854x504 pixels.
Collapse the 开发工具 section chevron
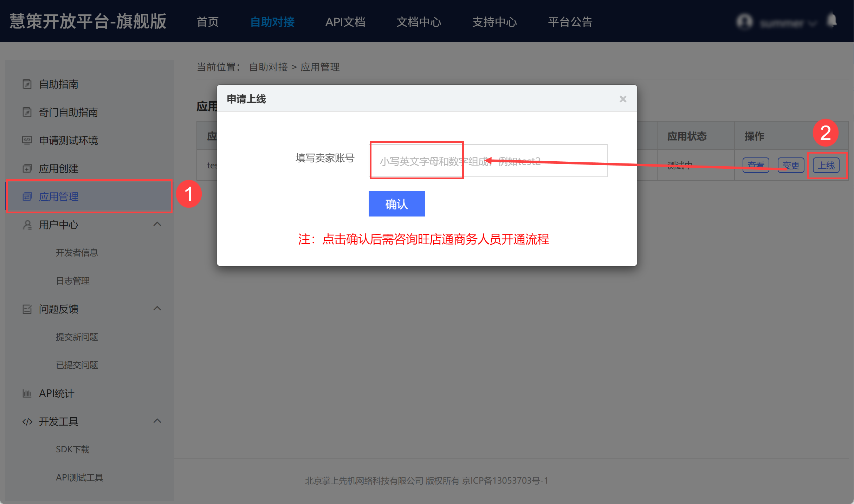pyautogui.click(x=157, y=421)
